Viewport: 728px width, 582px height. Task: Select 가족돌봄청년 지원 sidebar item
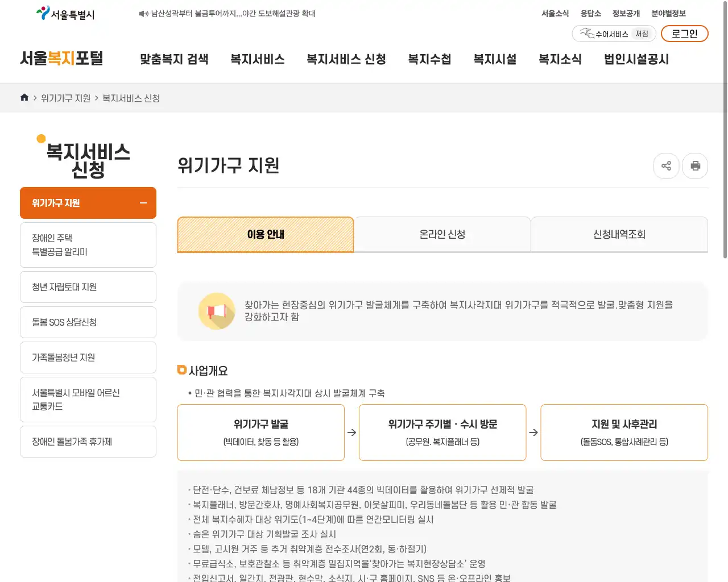(x=88, y=357)
